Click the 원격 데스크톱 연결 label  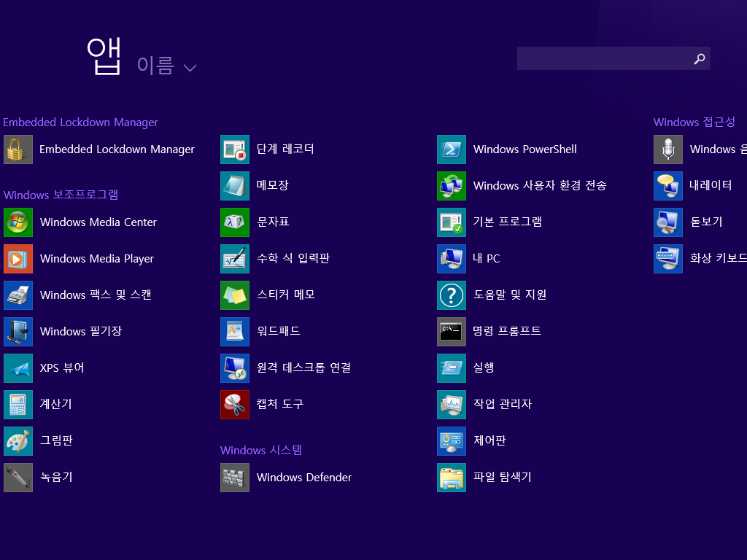pyautogui.click(x=304, y=367)
